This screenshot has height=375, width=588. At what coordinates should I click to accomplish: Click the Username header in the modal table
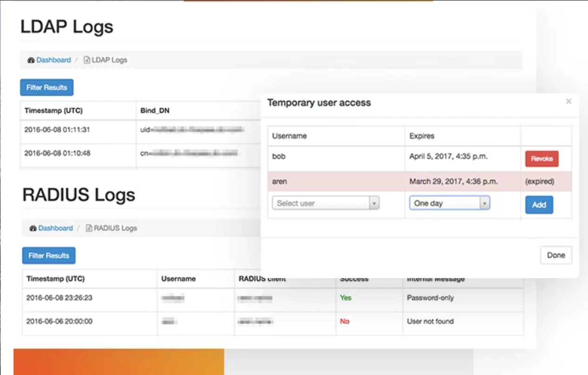(x=289, y=136)
